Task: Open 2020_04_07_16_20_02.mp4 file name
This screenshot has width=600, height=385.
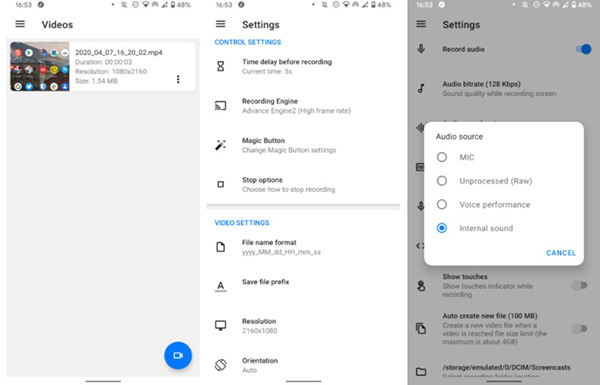Action: 119,52
